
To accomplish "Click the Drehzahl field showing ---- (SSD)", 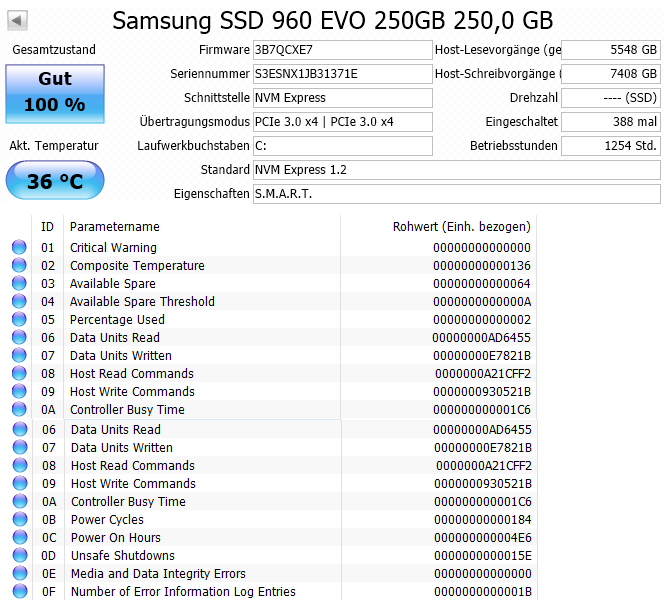I will 611,98.
